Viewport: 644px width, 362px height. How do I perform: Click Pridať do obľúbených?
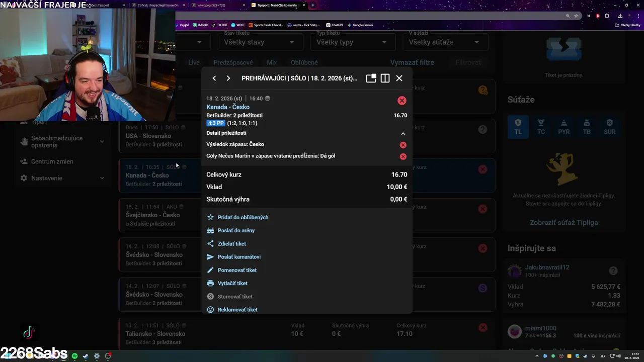click(243, 217)
